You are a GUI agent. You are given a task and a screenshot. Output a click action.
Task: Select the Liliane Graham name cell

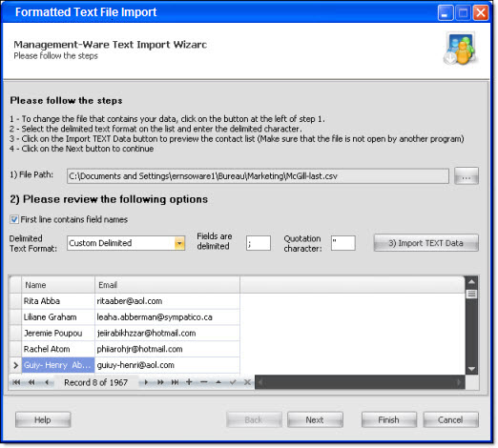[x=58, y=317]
